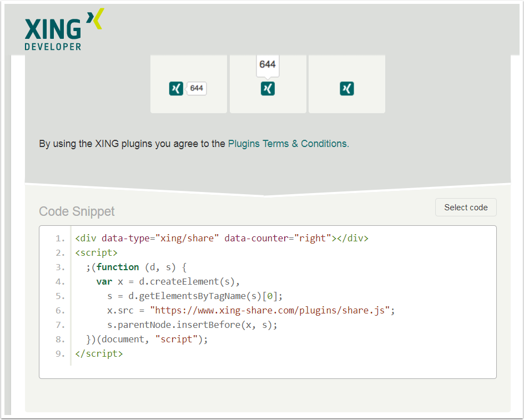Click the 644 counter bubble beside share icon
The image size is (524, 420).
[x=196, y=88]
